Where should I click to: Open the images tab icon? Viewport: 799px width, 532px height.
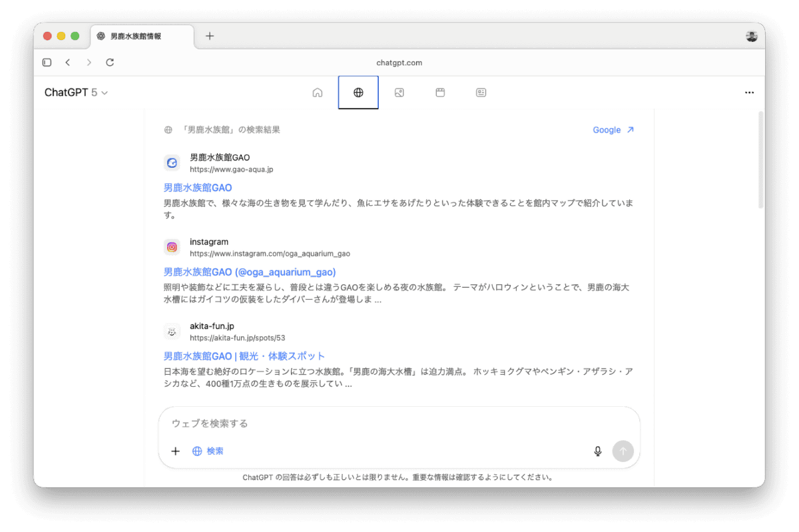[399, 93]
